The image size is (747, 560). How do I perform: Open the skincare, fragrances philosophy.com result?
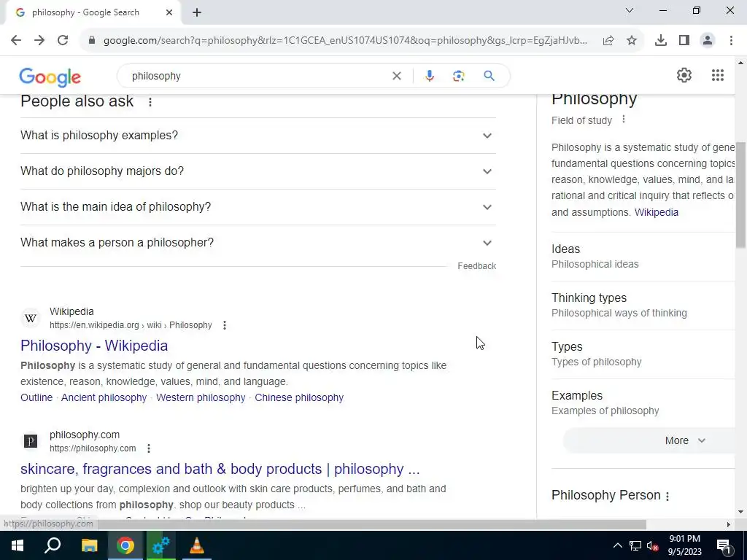pos(220,469)
